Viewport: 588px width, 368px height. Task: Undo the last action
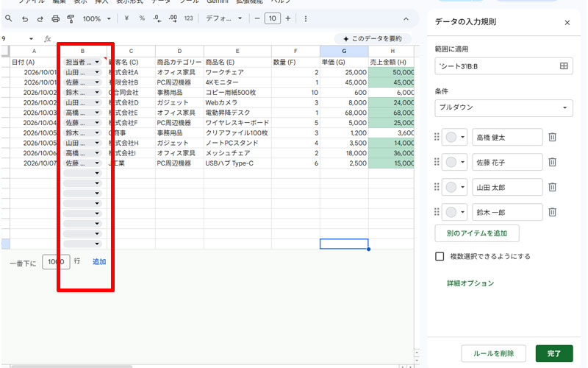[25, 18]
